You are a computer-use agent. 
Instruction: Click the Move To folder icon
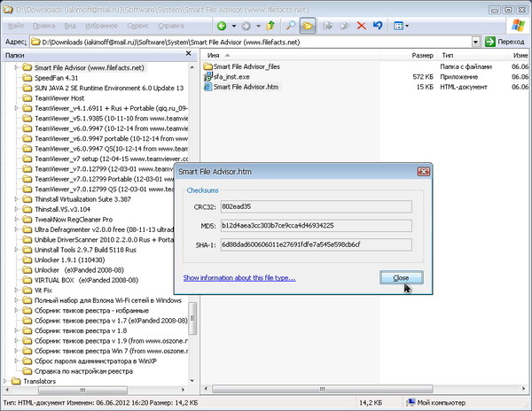[x=327, y=26]
